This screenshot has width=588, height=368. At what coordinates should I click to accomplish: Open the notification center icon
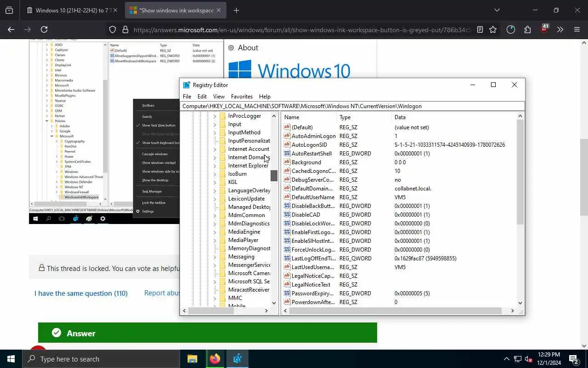[x=574, y=359]
